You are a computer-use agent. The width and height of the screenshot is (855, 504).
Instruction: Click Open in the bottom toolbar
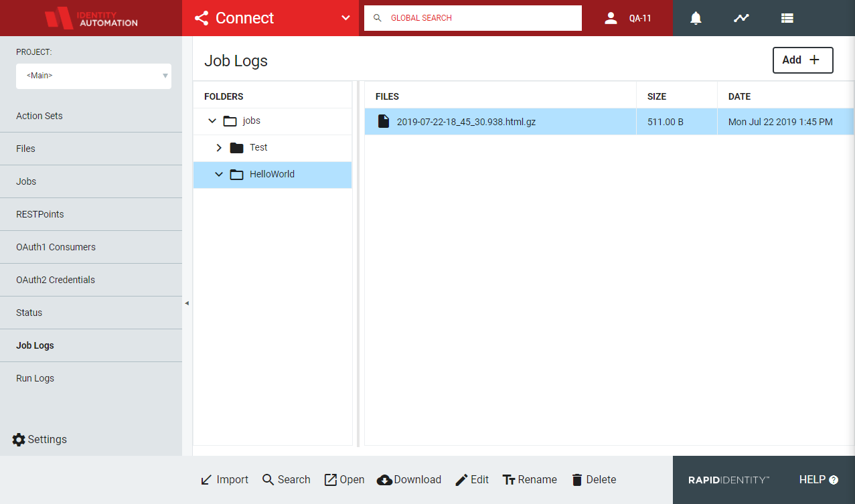pos(344,480)
